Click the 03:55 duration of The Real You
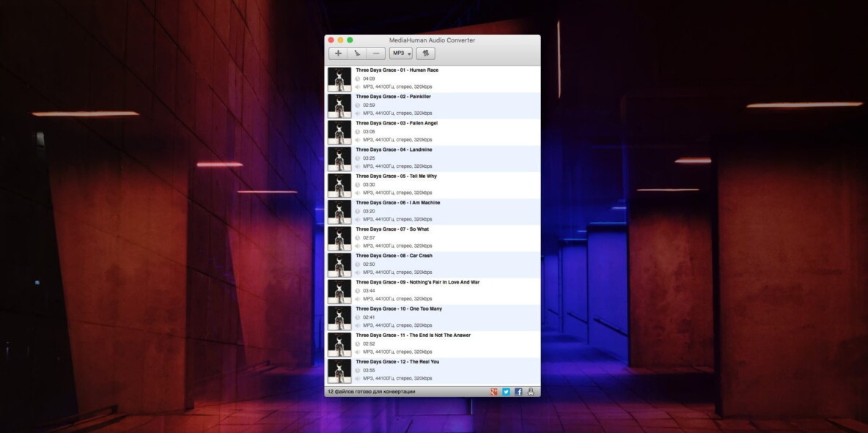 [369, 371]
